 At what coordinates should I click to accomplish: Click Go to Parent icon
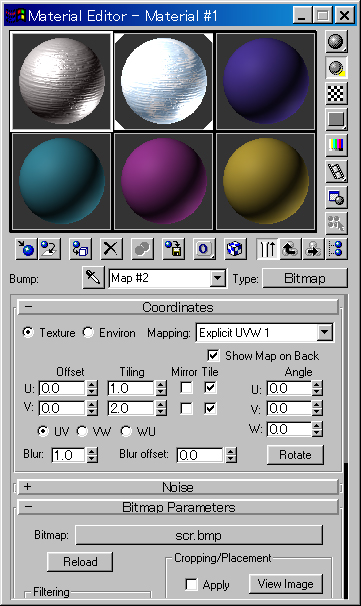pos(290,249)
